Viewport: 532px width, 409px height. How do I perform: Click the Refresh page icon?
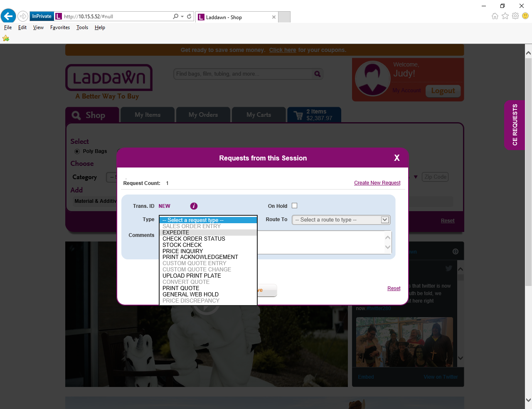pos(189,16)
